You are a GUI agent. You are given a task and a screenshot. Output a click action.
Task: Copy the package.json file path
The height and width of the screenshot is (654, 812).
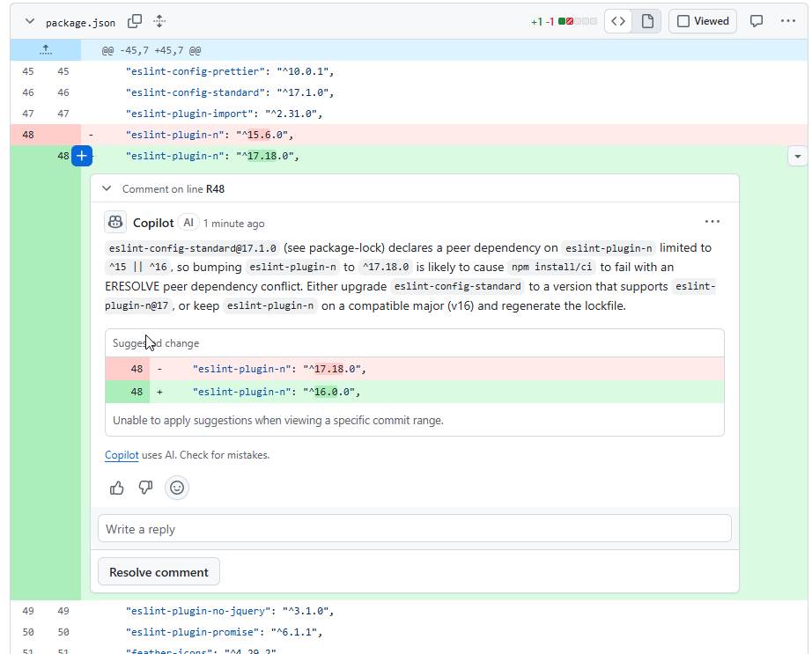[135, 21]
